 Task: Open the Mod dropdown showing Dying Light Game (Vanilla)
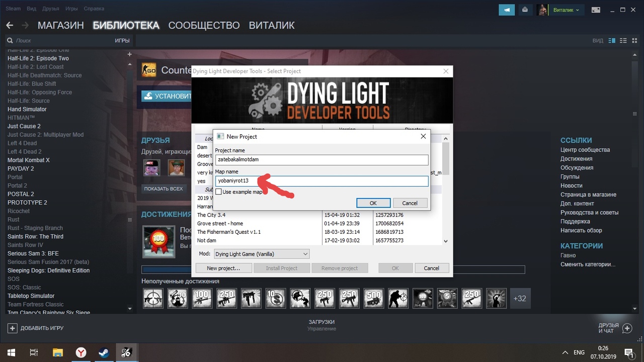pyautogui.click(x=262, y=254)
